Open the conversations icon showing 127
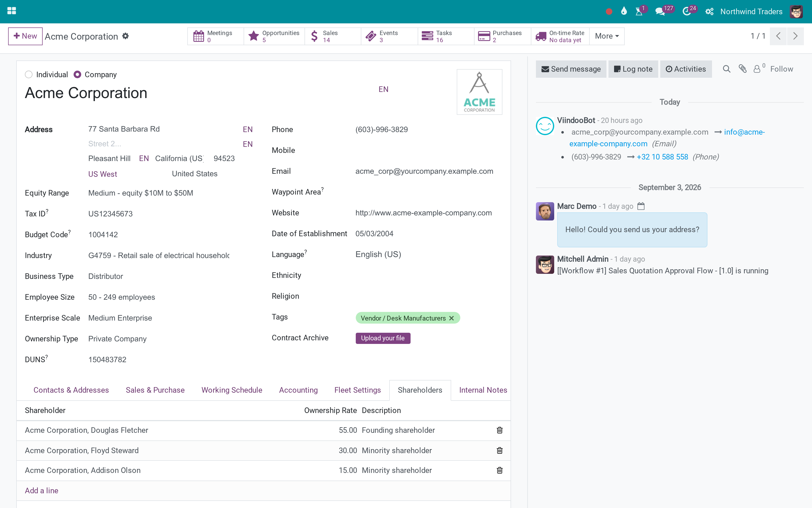Image resolution: width=812 pixels, height=508 pixels. pos(660,12)
